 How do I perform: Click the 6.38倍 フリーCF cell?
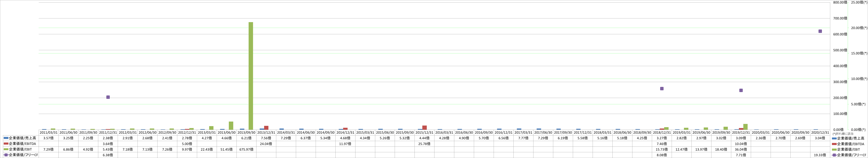[x=108, y=155]
